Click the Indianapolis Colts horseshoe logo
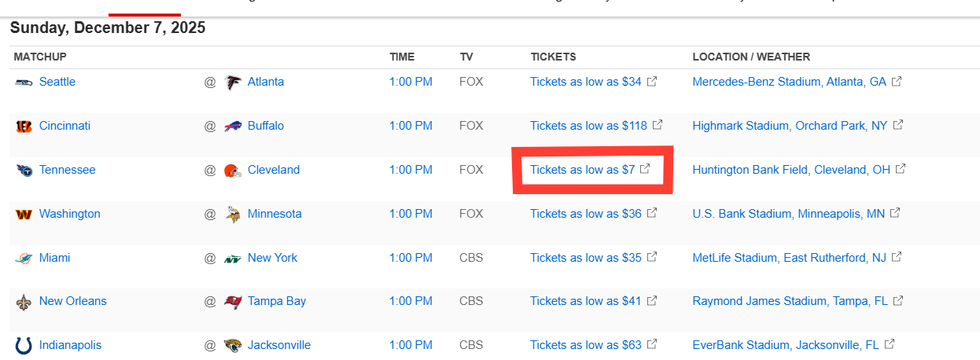 (x=24, y=345)
